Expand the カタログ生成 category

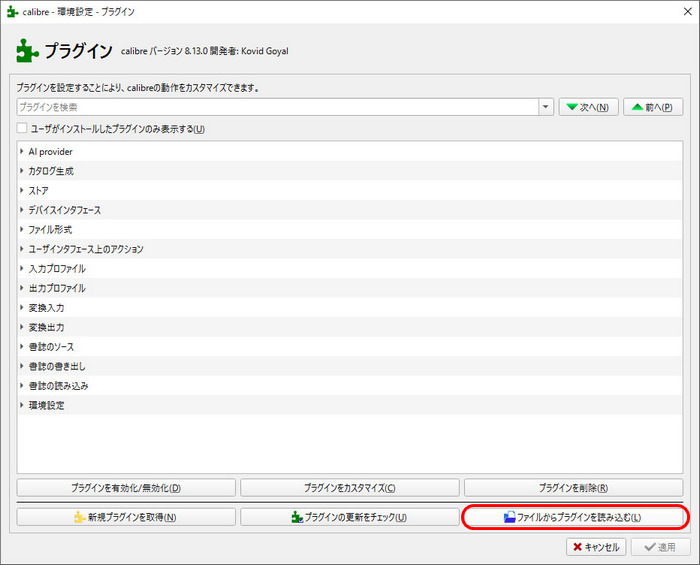coord(21,170)
